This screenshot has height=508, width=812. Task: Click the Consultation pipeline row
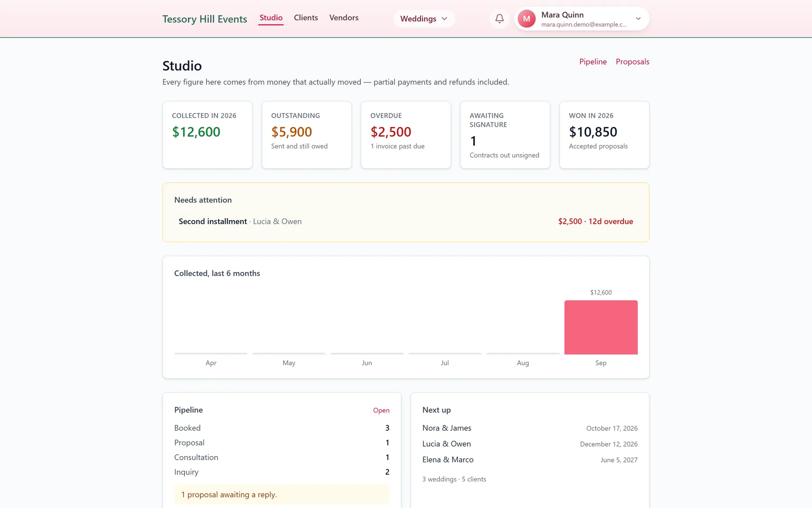pos(282,457)
